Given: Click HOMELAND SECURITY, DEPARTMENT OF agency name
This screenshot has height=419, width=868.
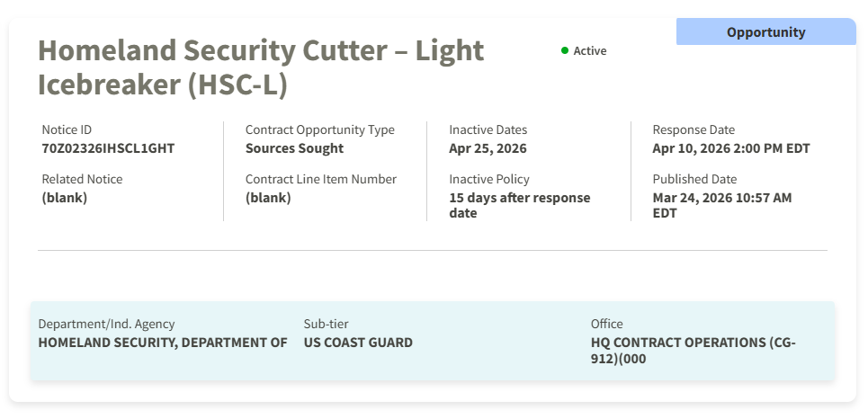Looking at the screenshot, I should click(163, 343).
